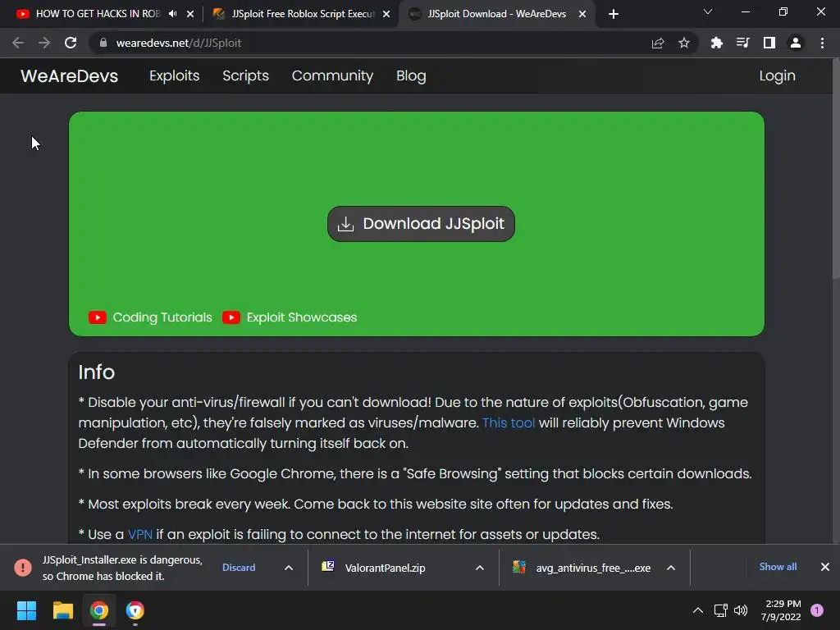This screenshot has width=840, height=630.
Task: Show all downloads
Action: 778,567
